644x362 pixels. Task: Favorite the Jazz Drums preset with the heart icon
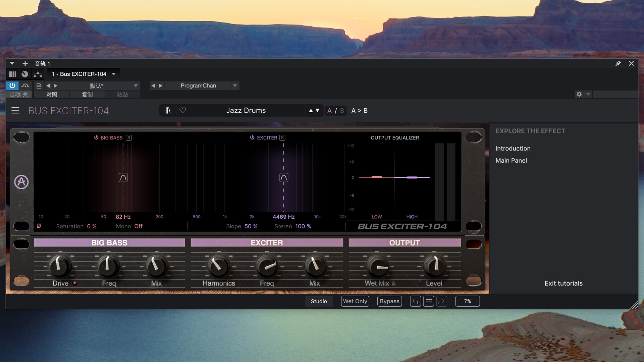point(182,110)
